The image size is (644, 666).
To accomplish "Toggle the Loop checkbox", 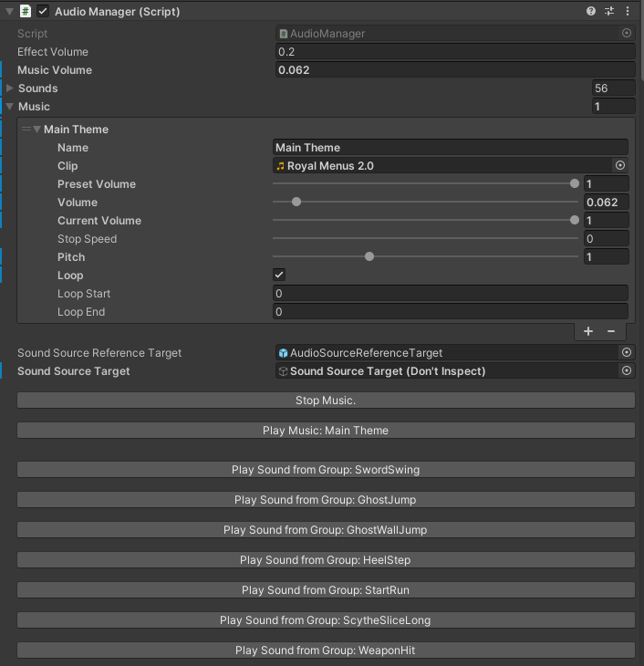I will coord(279,275).
